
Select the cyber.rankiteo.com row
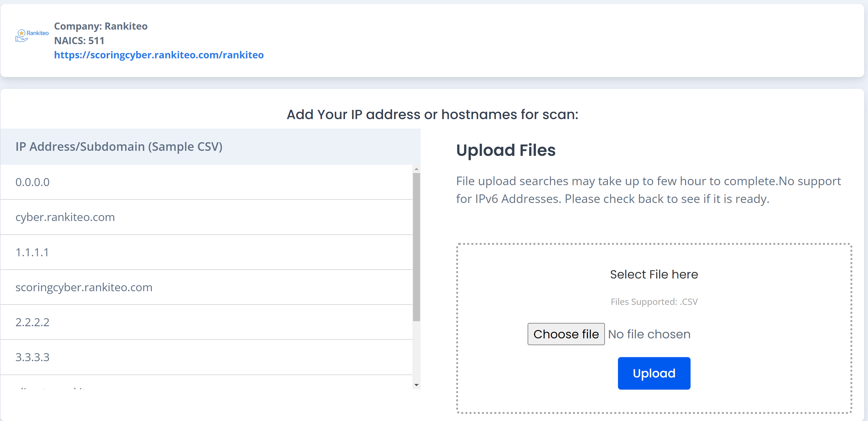(65, 217)
